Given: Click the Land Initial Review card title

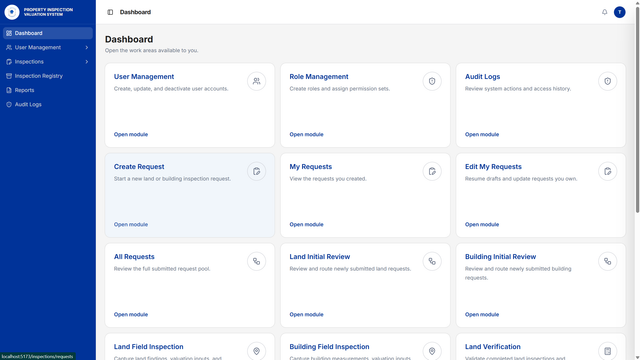Looking at the screenshot, I should [x=320, y=257].
